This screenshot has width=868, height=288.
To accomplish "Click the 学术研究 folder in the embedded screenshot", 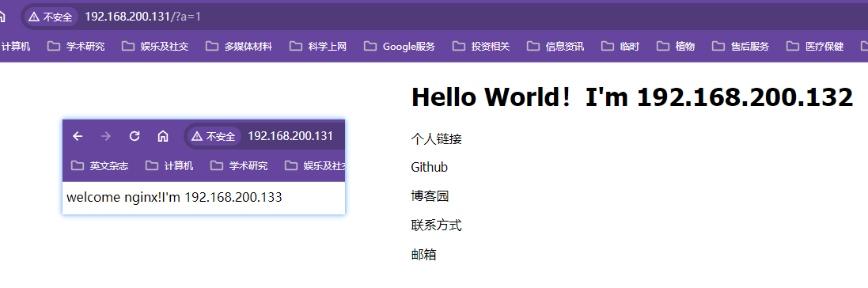I will pos(239,165).
